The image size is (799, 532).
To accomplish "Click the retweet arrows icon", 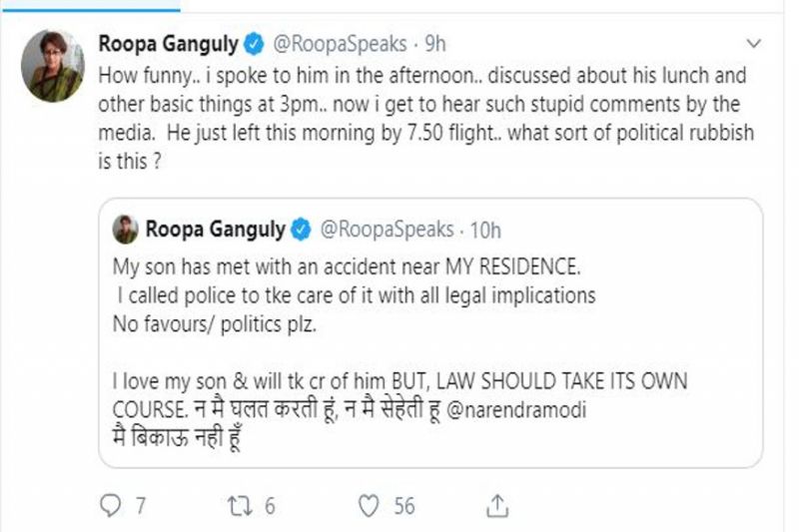I will click(236, 506).
